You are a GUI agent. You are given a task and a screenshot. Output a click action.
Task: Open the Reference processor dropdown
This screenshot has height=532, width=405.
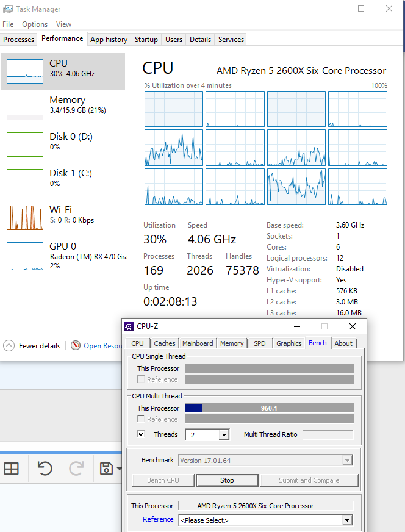[x=346, y=520]
